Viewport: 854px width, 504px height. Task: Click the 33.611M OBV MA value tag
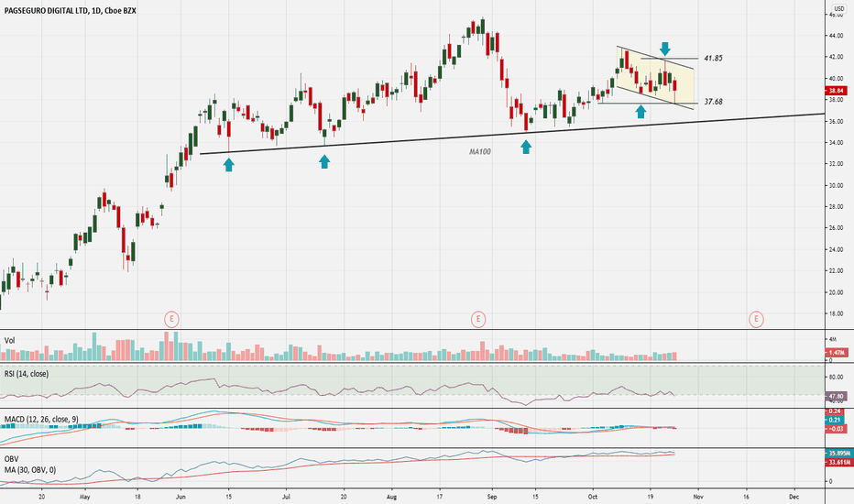pyautogui.click(x=839, y=462)
